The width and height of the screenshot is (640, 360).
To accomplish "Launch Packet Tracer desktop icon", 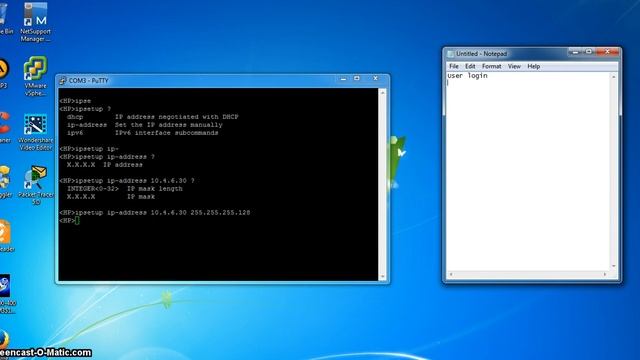I will (36, 185).
